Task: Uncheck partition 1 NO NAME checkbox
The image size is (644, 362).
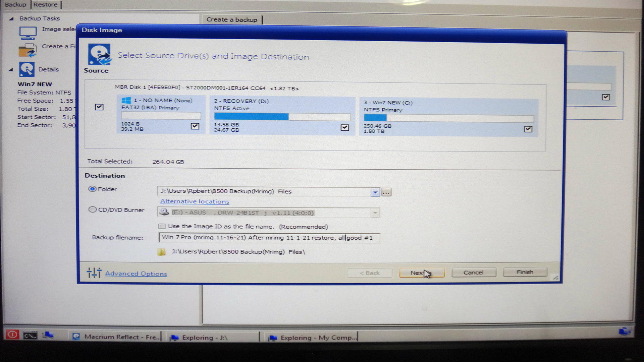Action: click(x=195, y=126)
